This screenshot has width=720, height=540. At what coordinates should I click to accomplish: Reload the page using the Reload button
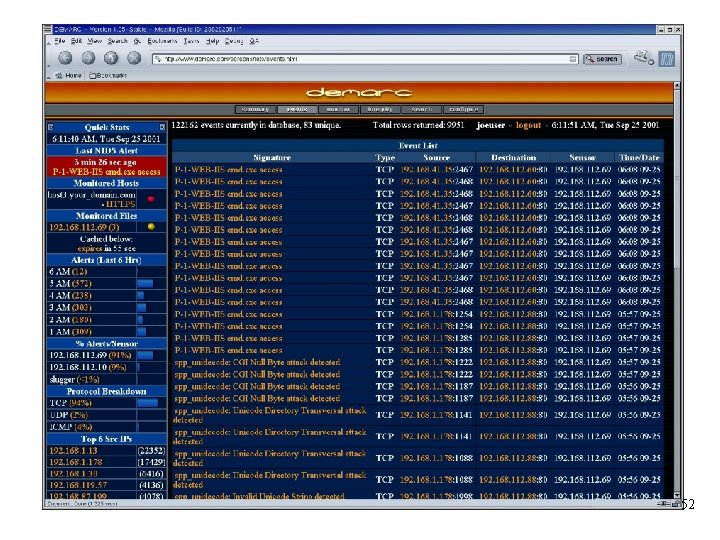pos(111,58)
